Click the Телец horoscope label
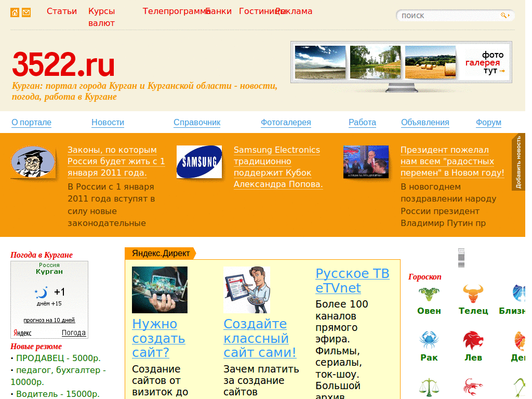Viewport: 532px width, 399px height. [x=473, y=311]
